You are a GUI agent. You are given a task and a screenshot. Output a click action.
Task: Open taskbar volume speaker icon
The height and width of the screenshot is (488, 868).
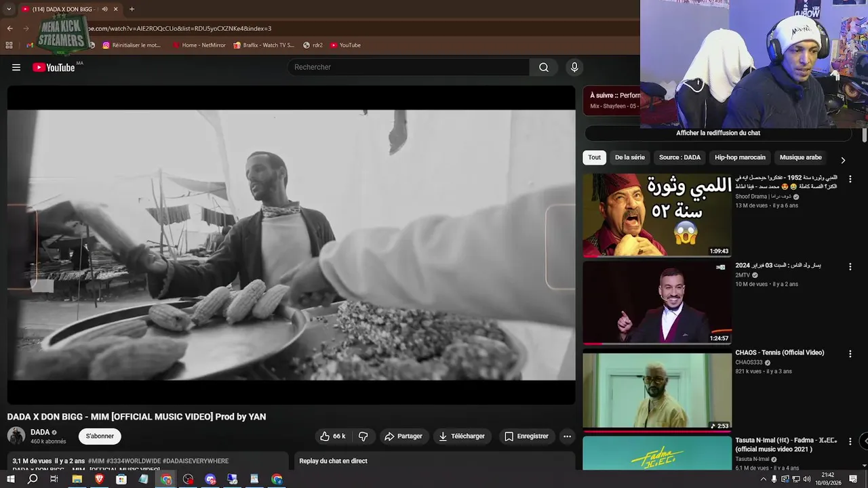coord(806,479)
